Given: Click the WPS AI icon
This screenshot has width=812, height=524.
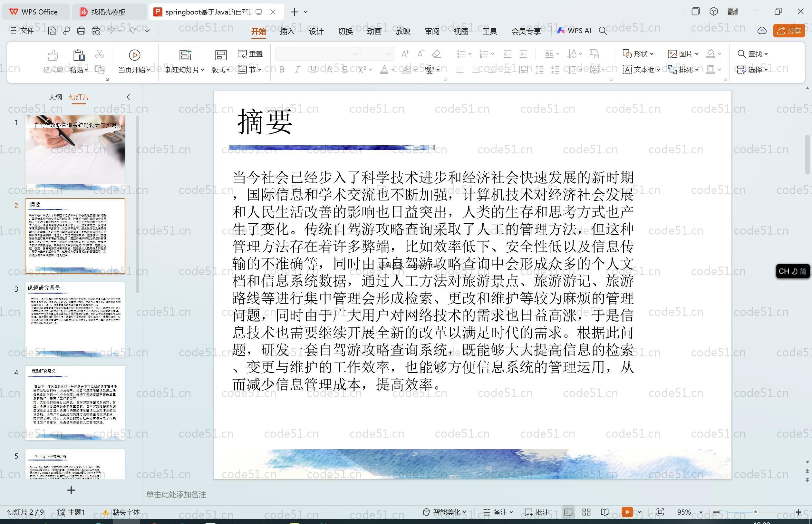Looking at the screenshot, I should point(574,31).
